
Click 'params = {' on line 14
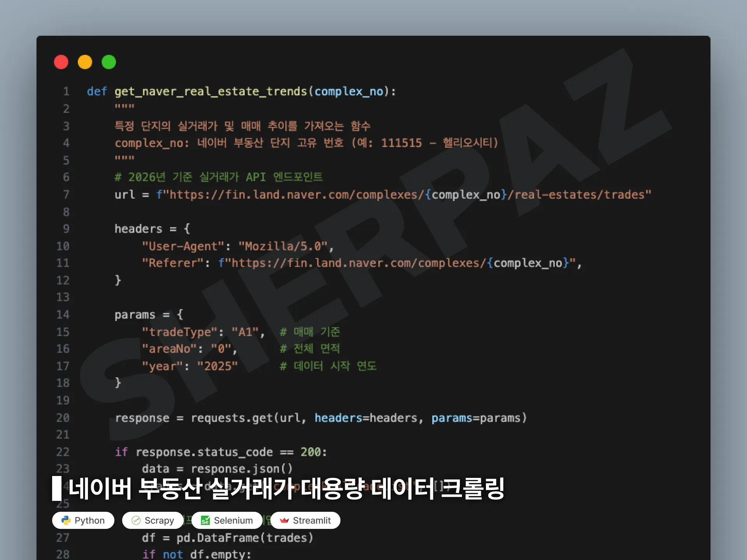(149, 315)
